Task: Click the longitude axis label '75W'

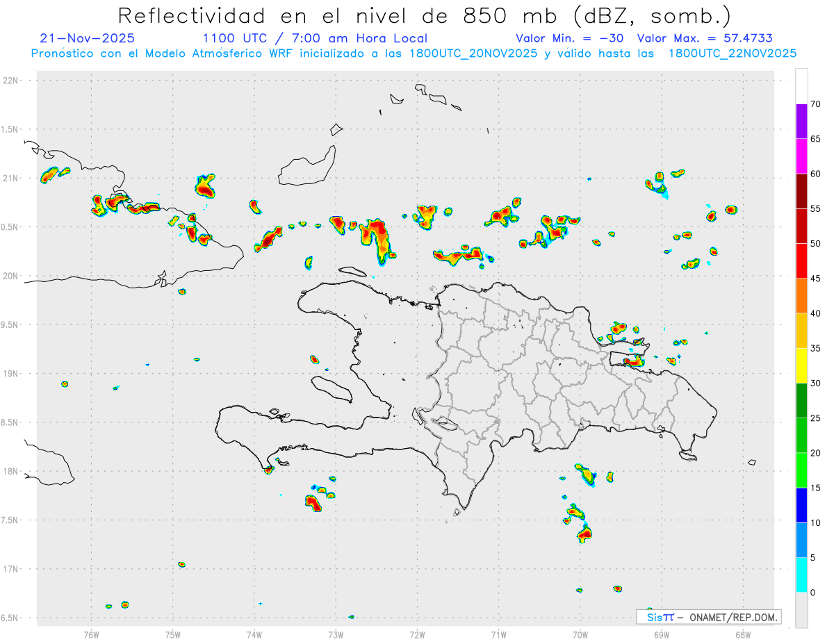Action: (x=173, y=635)
